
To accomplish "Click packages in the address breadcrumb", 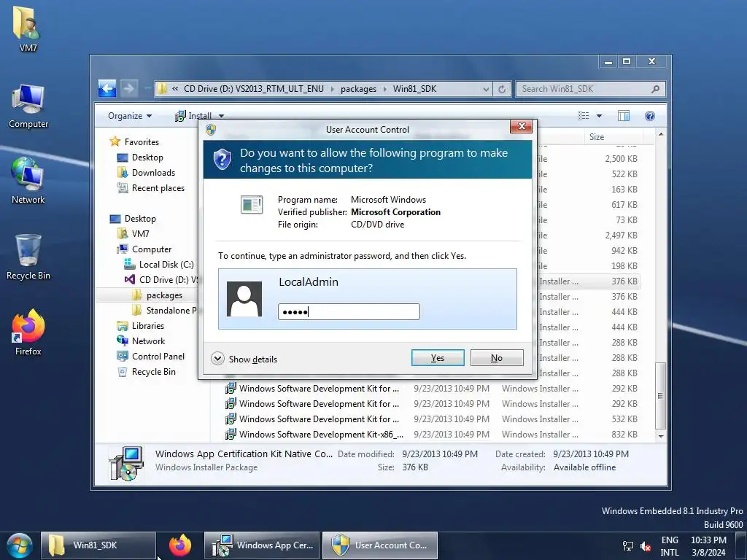I will 358,89.
